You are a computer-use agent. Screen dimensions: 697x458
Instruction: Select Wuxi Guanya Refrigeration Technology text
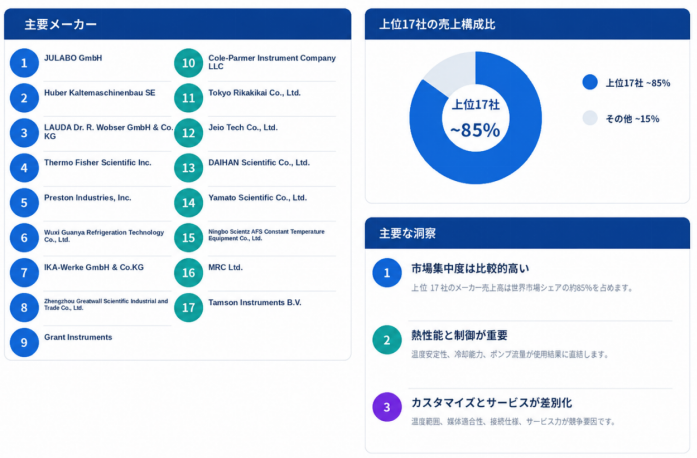104,236
